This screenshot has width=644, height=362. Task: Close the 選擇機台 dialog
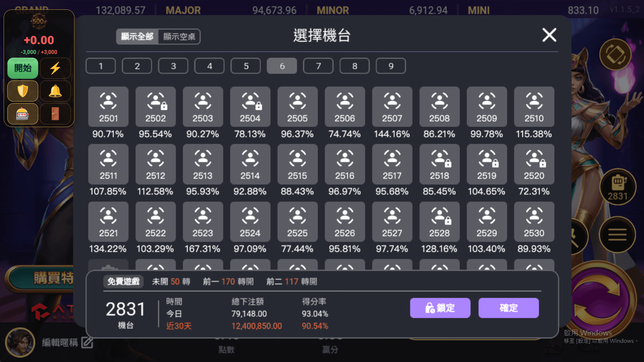click(549, 35)
